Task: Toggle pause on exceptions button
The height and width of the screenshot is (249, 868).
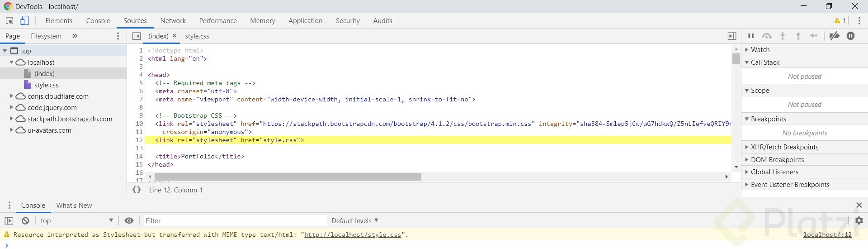Action: coord(850,36)
